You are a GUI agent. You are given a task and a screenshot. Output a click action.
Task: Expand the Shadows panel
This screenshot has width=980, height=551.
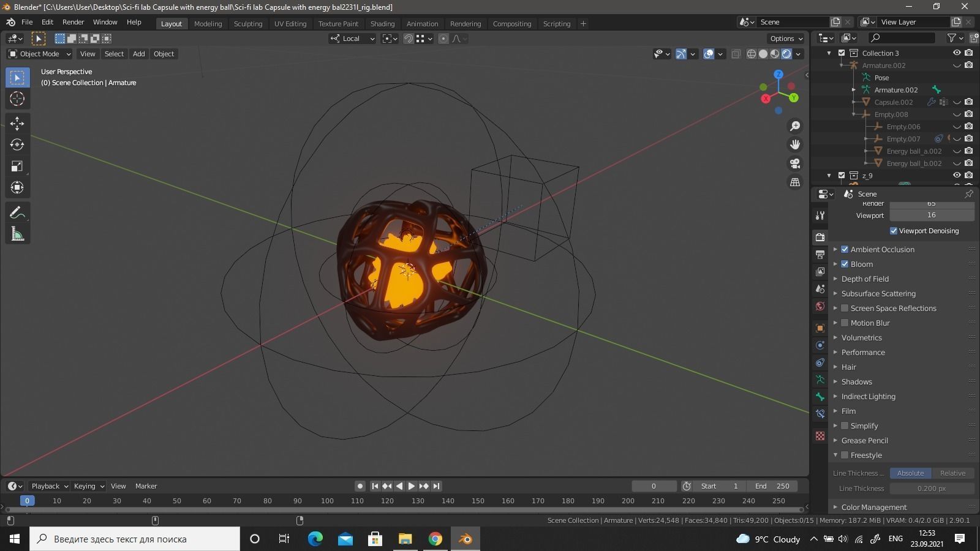[x=856, y=381]
